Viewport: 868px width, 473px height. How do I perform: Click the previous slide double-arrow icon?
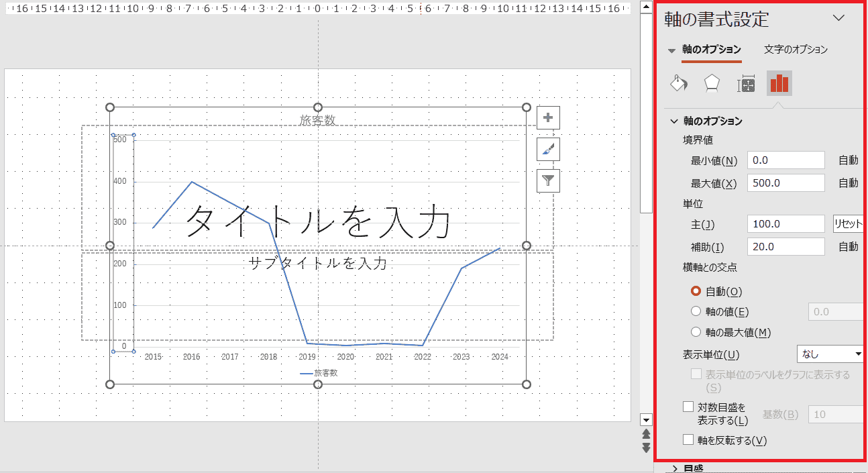(647, 434)
